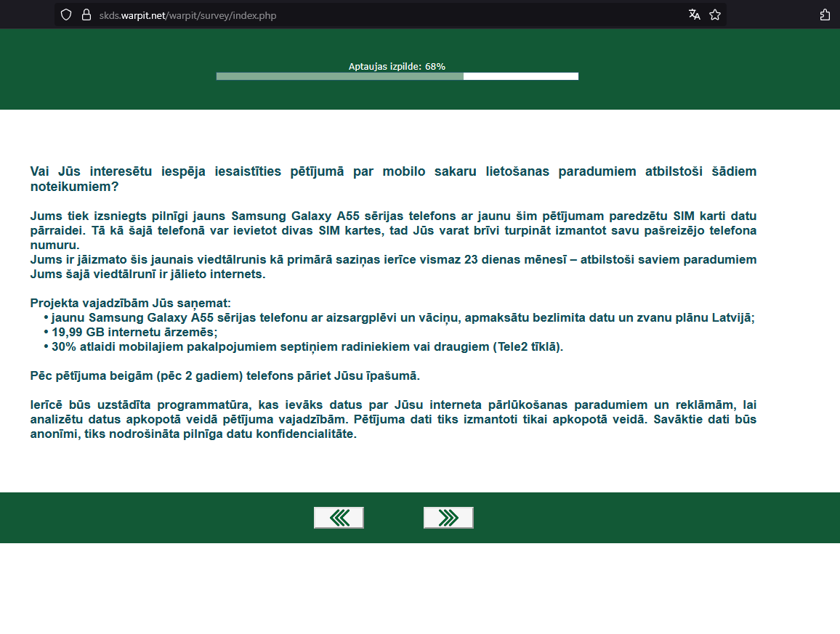Click the bullet '19,99 GB internetu ārzemēs'
Image resolution: width=840 pixels, height=634 pixels.
click(x=131, y=332)
